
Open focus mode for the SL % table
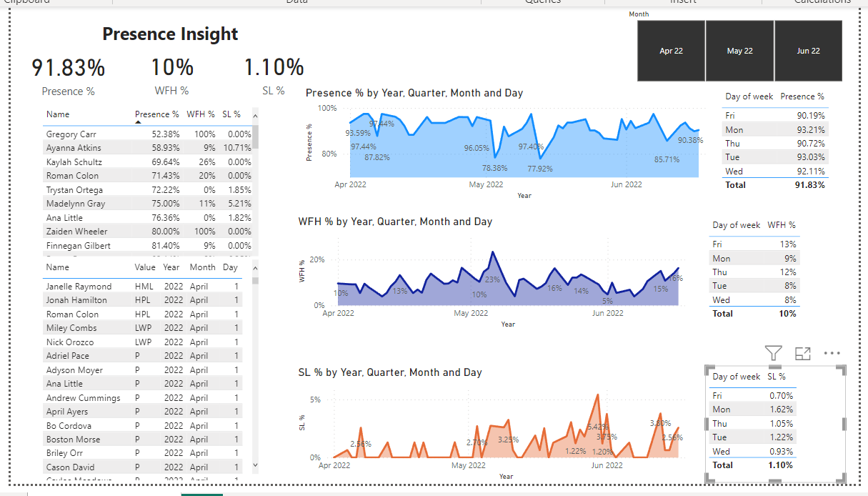tap(802, 353)
